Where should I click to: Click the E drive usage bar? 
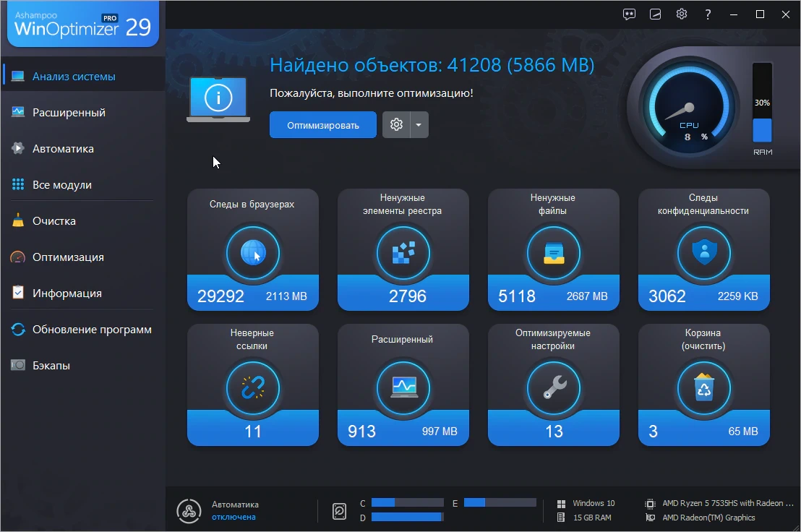click(x=500, y=503)
